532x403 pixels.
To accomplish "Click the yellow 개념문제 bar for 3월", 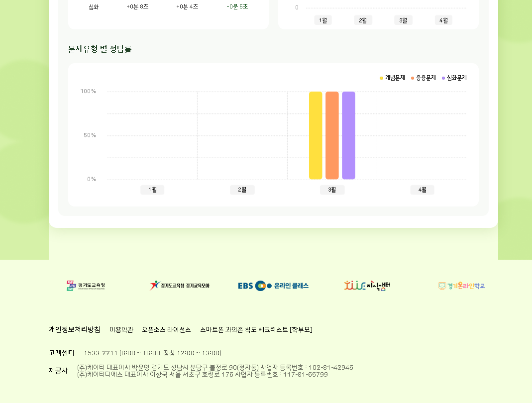I will pyautogui.click(x=316, y=135).
